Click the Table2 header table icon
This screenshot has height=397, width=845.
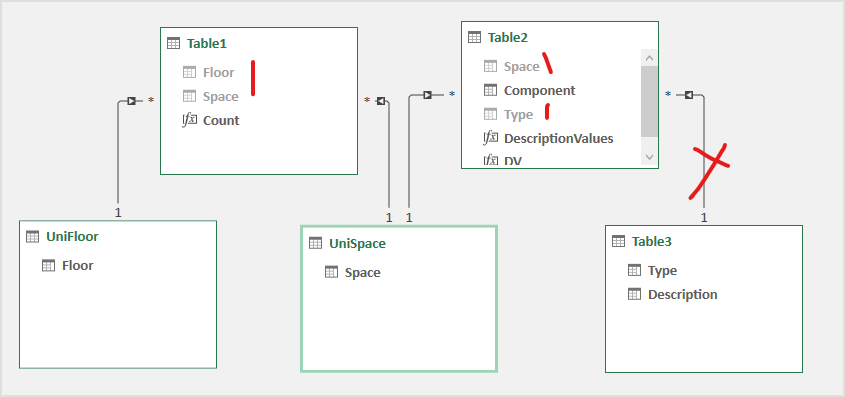coord(474,37)
